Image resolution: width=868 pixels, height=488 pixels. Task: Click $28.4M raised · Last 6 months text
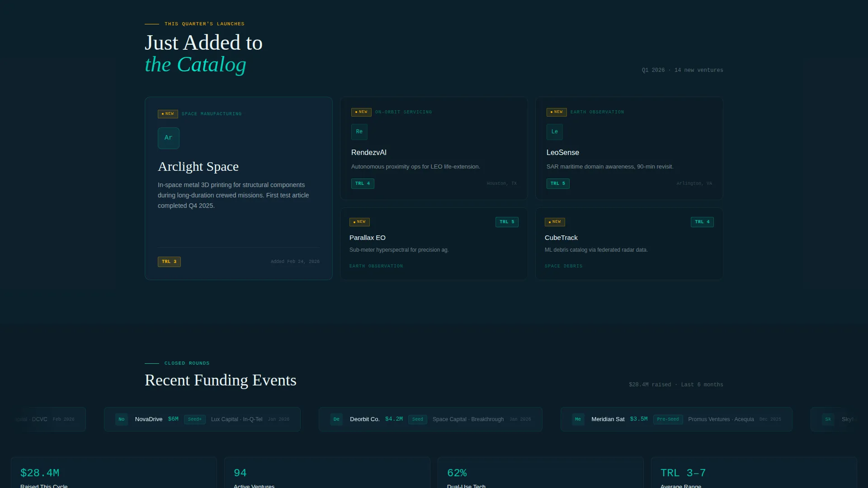(676, 385)
